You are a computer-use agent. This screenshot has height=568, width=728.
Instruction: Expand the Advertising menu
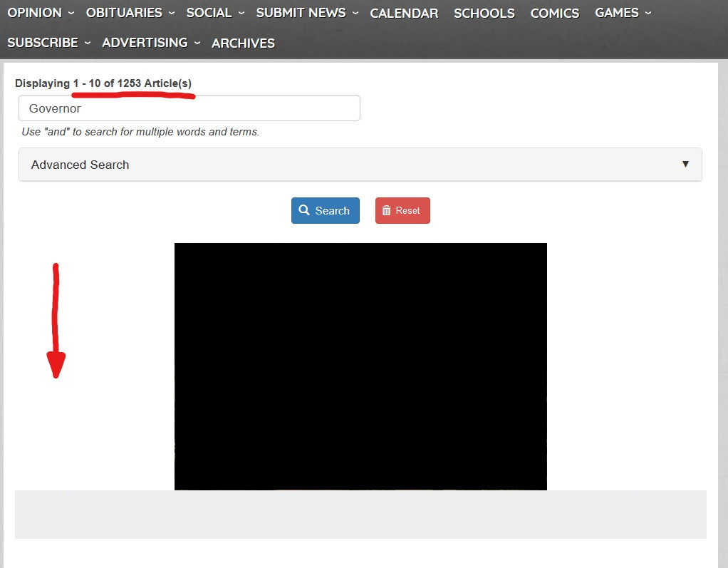click(x=151, y=43)
